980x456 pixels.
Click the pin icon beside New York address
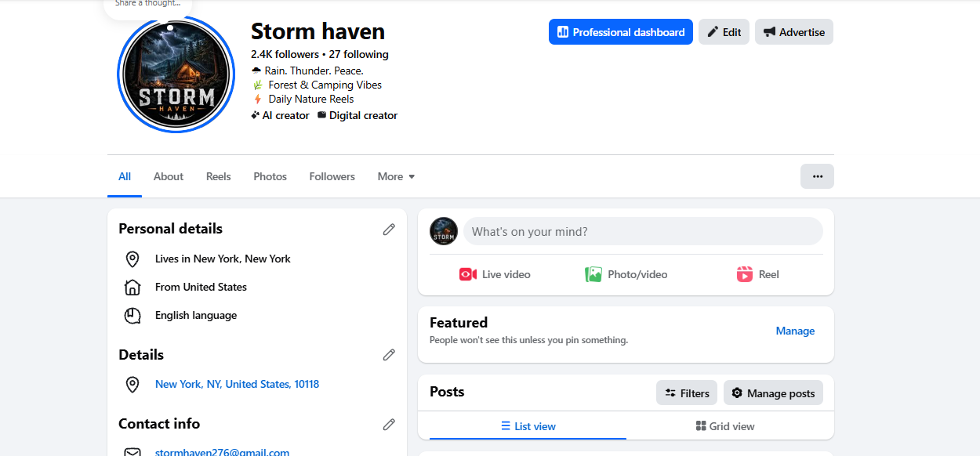(132, 385)
